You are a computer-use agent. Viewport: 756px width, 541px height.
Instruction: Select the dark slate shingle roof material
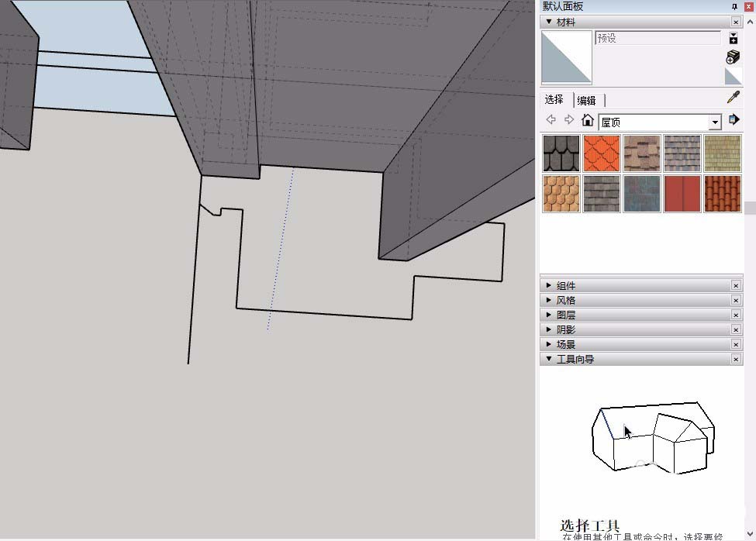(561, 153)
